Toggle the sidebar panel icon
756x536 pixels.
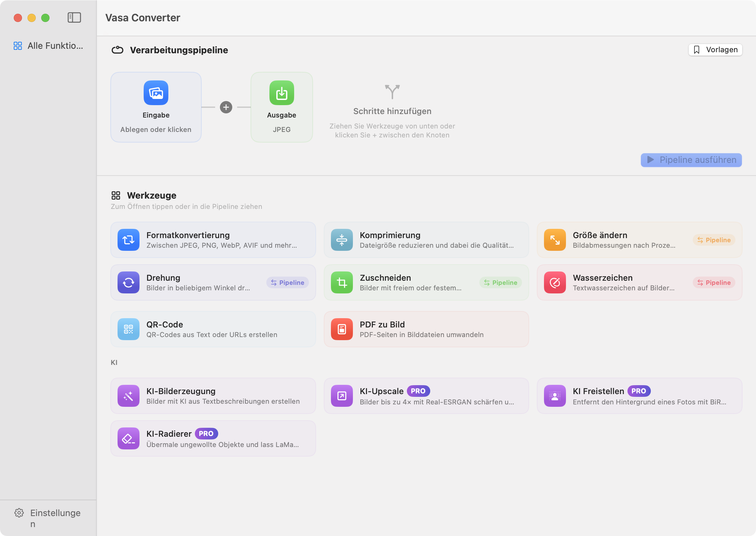[74, 18]
